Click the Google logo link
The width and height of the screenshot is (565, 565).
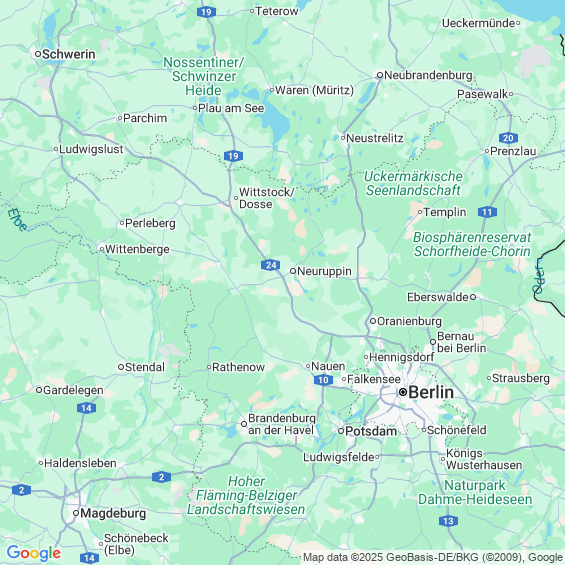pos(34,553)
